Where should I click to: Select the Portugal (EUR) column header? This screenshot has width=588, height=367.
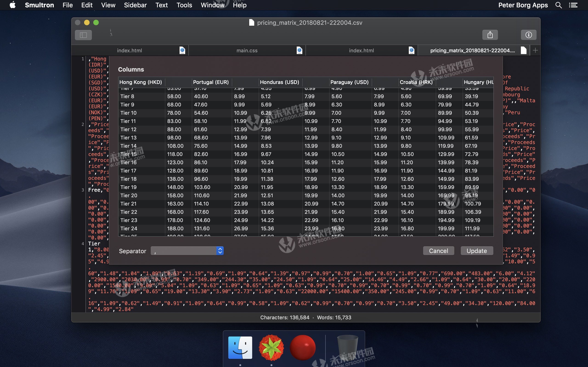click(x=211, y=82)
